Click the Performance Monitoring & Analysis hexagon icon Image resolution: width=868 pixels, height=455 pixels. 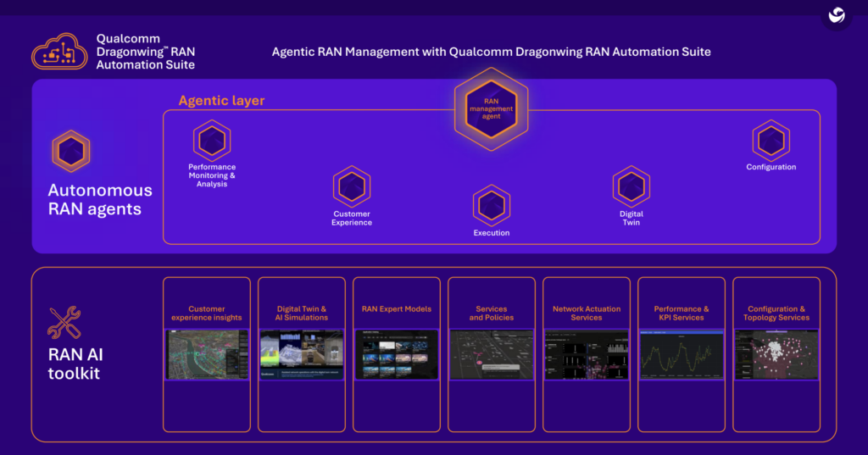(212, 141)
